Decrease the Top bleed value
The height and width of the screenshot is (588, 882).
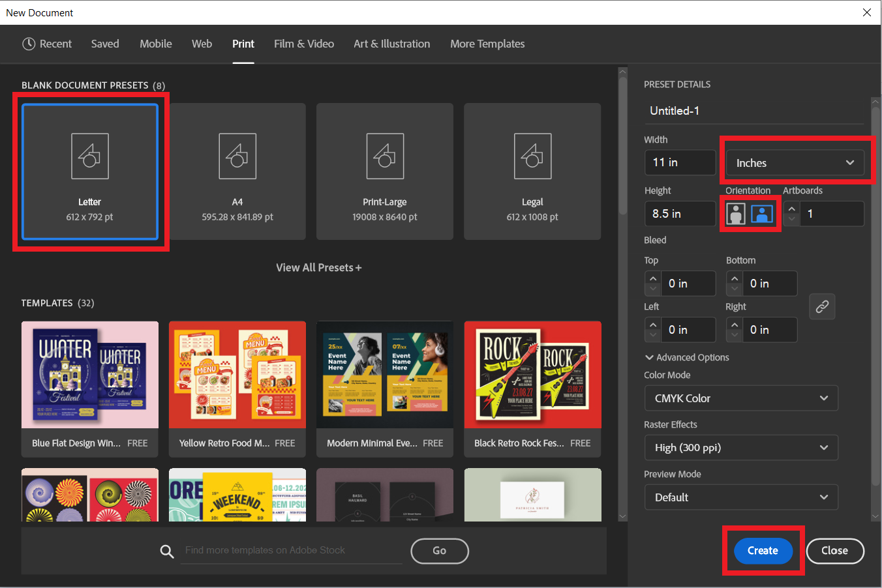[652, 289]
